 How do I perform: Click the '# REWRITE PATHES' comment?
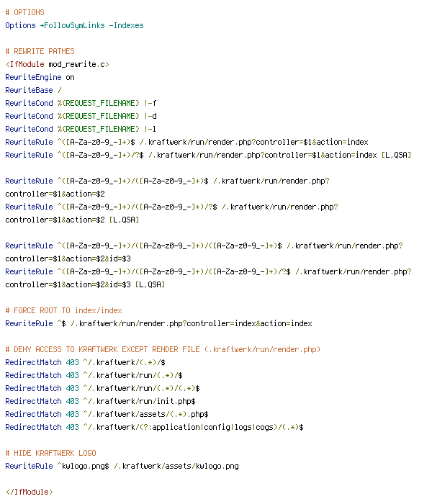pos(40,51)
